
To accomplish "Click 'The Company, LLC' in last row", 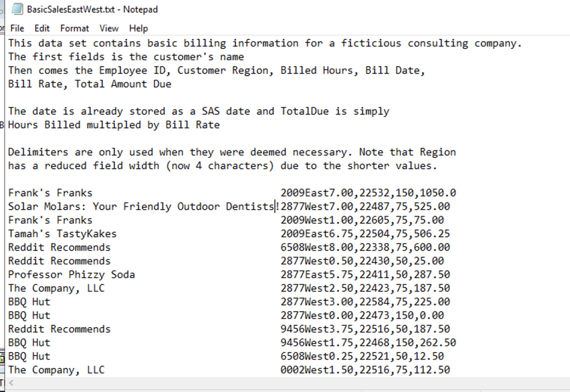I will click(57, 370).
